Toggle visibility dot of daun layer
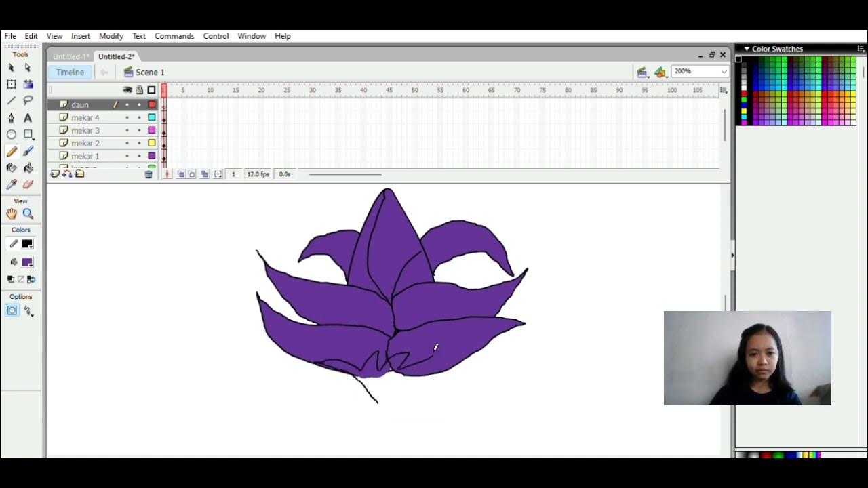Screen dimensions: 868x488 pyautogui.click(x=127, y=105)
